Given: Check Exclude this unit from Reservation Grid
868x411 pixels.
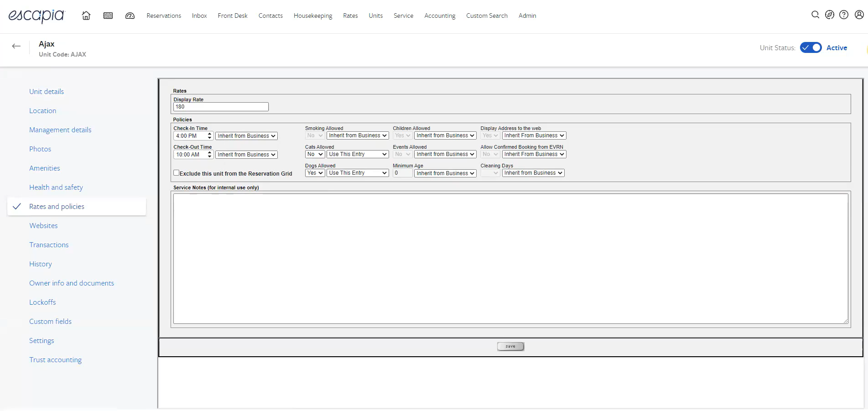Looking at the screenshot, I should coord(176,173).
